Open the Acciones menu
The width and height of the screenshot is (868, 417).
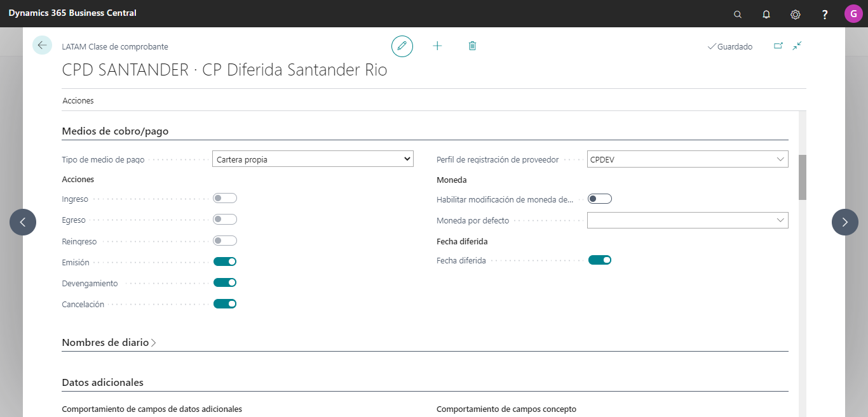(x=78, y=100)
